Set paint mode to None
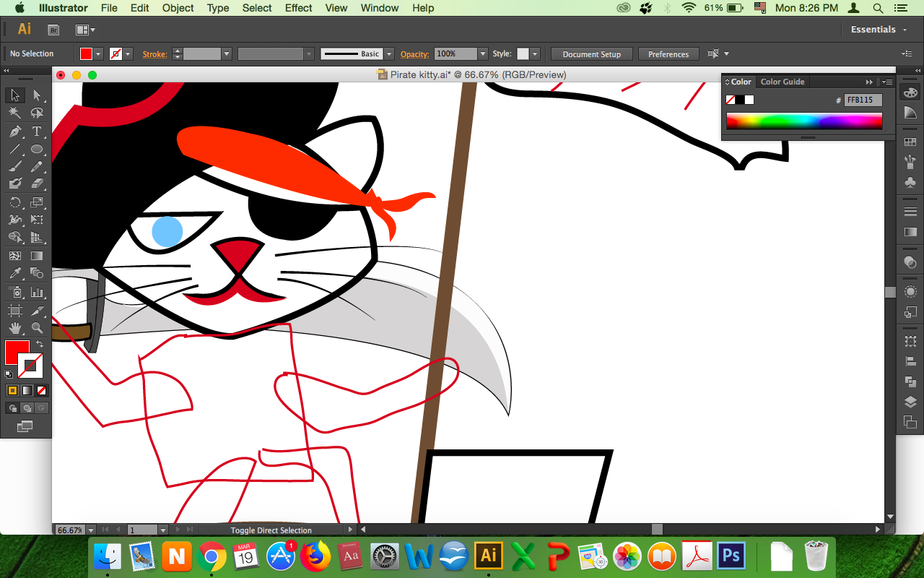This screenshot has height=578, width=924. point(41,390)
